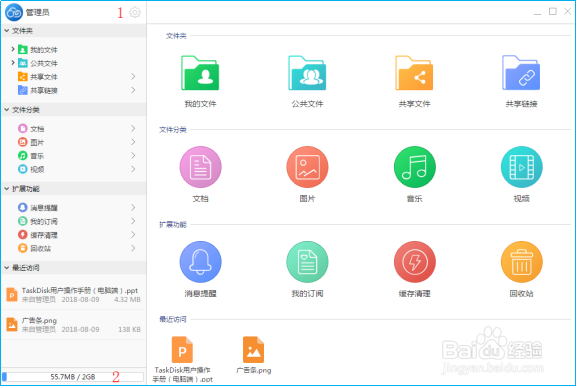Open the large 我的文件 folder icon
Viewport: 577px width, 388px height.
tap(200, 73)
